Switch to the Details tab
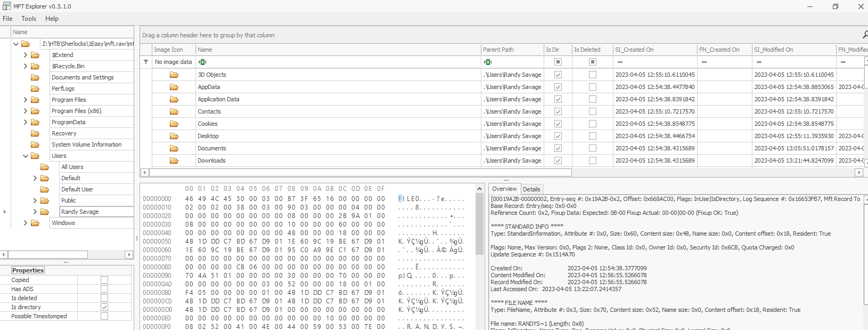 pos(531,189)
